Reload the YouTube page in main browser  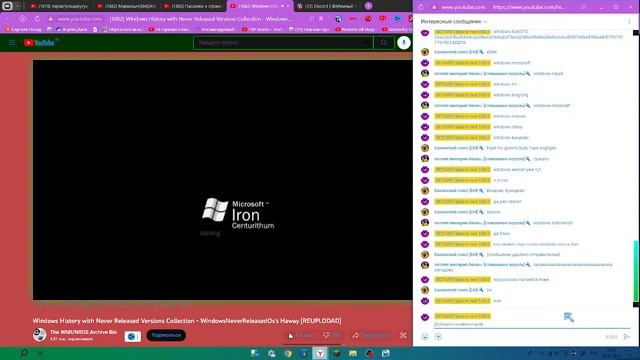37,19
